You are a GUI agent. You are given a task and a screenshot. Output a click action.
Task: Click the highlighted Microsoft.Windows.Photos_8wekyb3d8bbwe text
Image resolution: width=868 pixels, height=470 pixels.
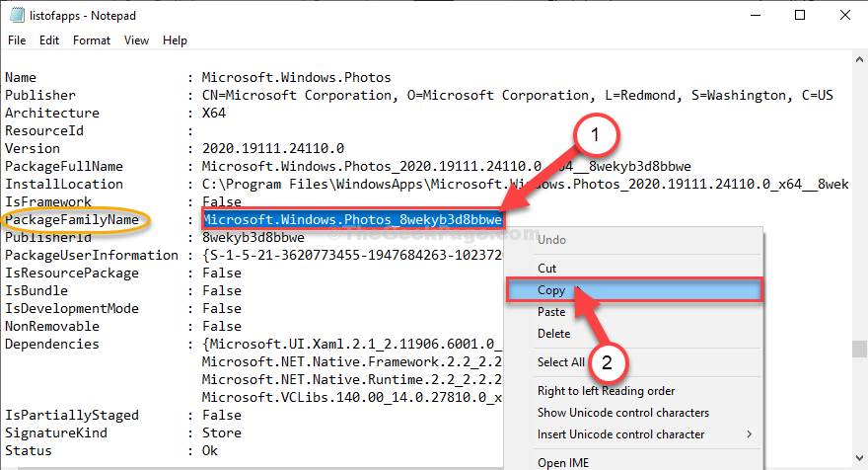pos(353,219)
